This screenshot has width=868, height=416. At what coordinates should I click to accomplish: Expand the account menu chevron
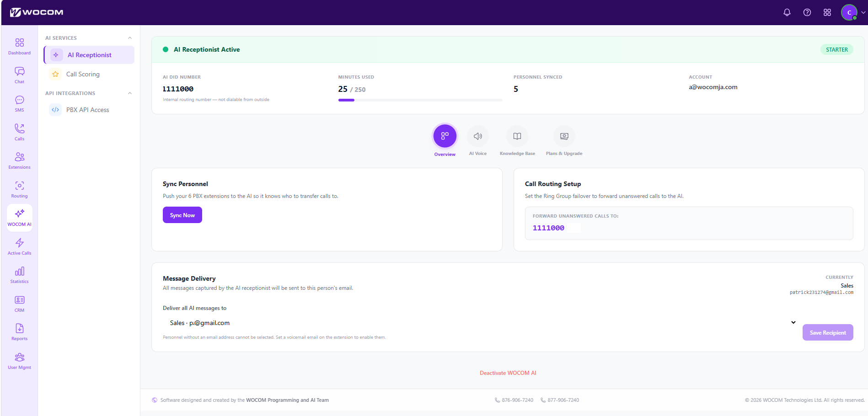(x=863, y=12)
